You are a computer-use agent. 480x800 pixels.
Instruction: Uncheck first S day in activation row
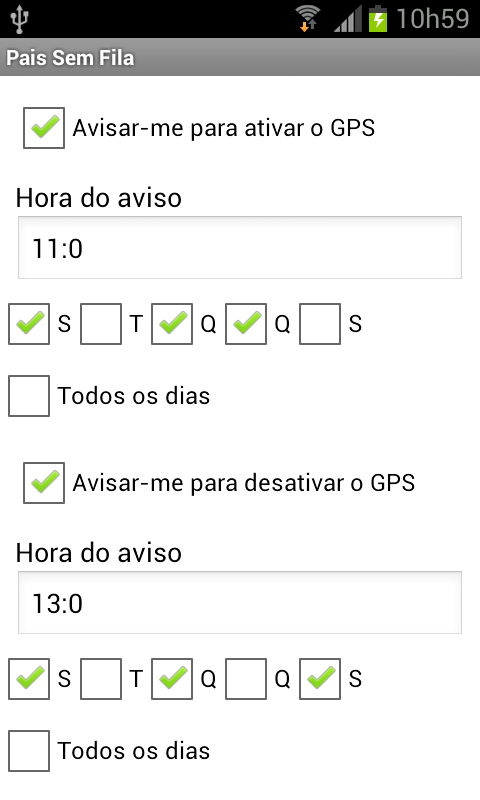[29, 324]
